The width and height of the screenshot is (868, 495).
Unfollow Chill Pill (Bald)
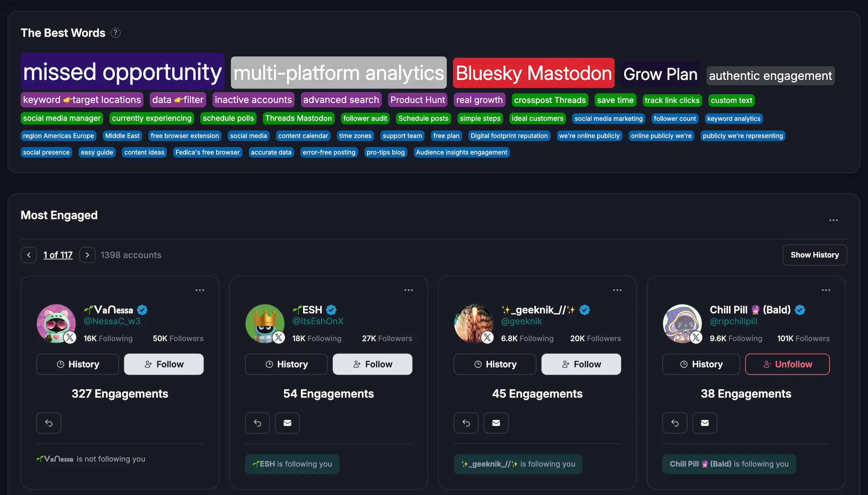tap(787, 364)
